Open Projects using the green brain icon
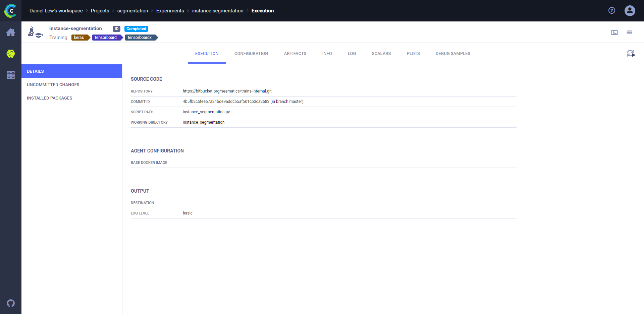The width and height of the screenshot is (644, 314). pyautogui.click(x=11, y=53)
